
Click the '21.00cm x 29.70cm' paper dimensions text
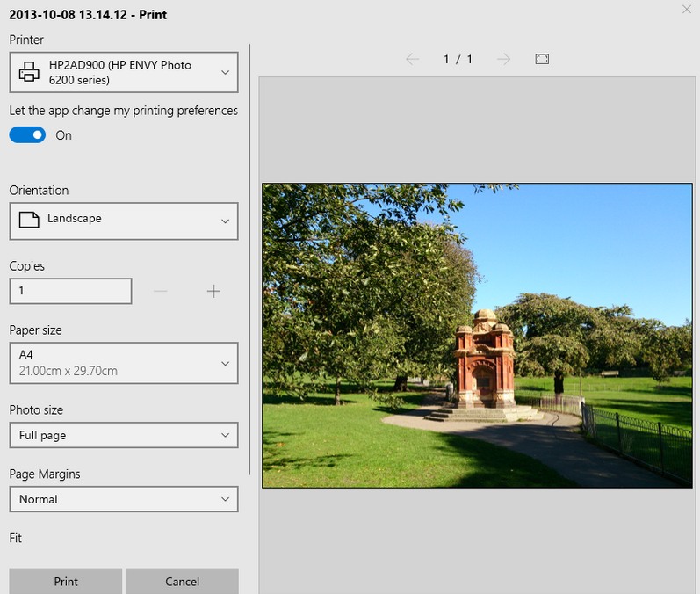69,371
